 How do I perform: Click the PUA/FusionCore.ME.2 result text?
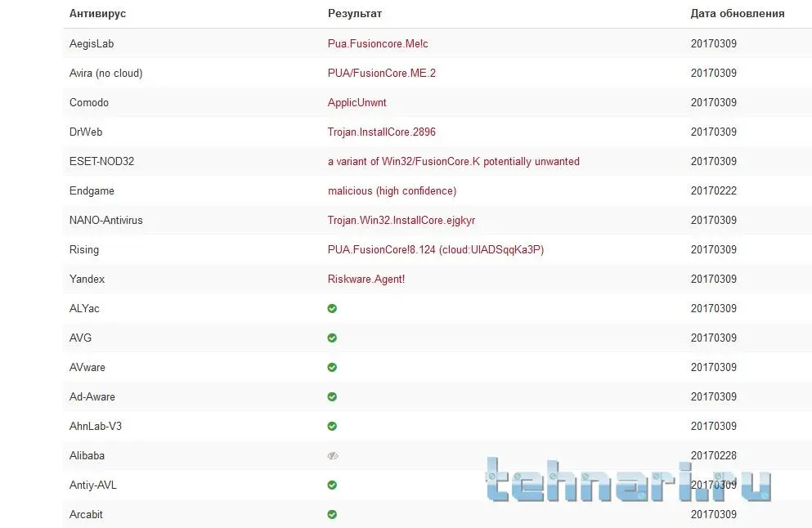[382, 73]
